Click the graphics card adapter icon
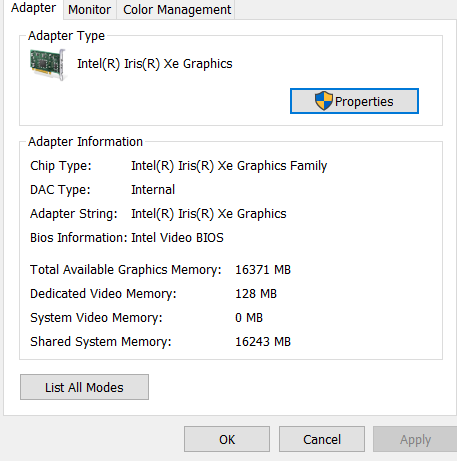The image size is (457, 461). pos(48,64)
